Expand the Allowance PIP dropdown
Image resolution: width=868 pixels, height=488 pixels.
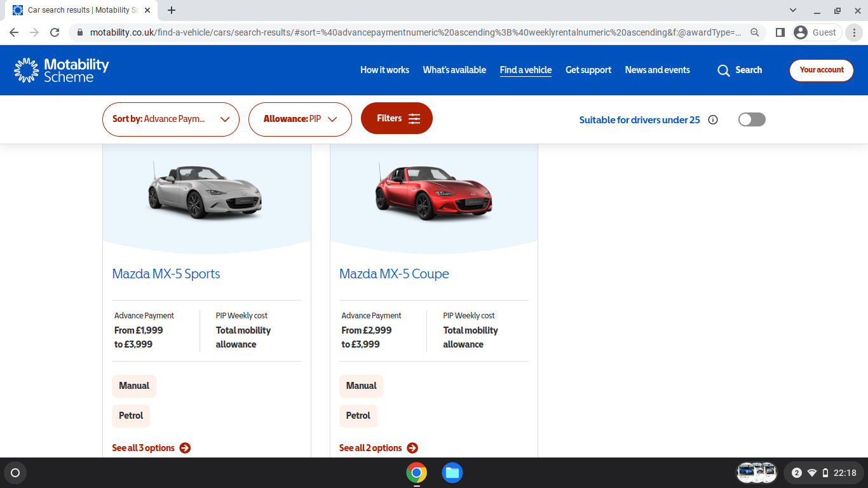coord(300,119)
